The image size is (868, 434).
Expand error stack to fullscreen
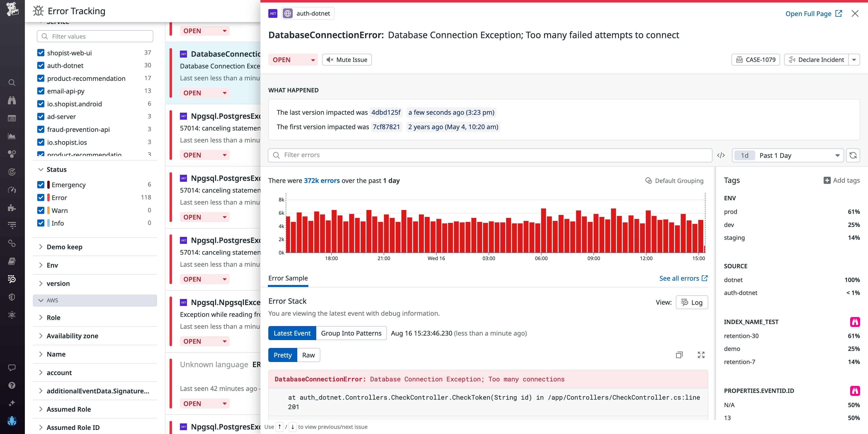701,355
